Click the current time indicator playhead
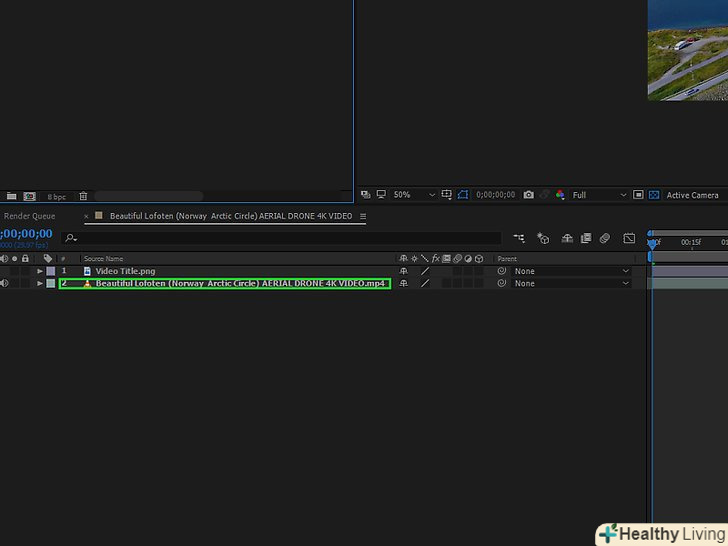728x546 pixels. [652, 243]
